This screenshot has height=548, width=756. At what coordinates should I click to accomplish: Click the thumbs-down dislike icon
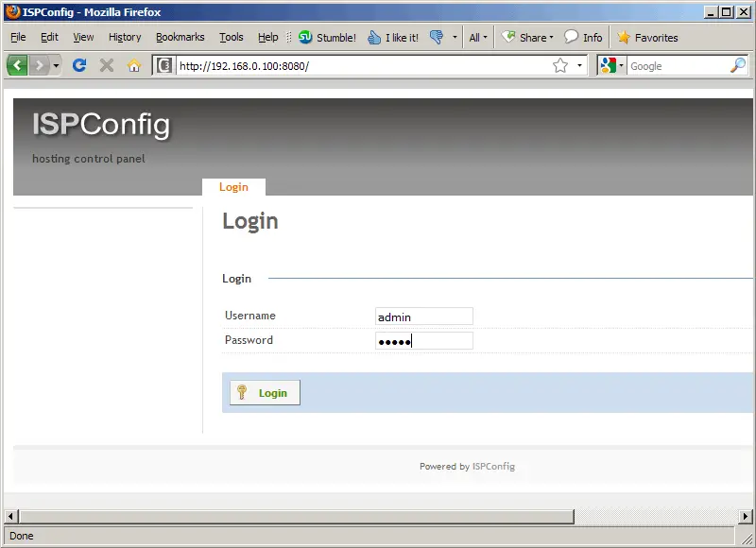[x=437, y=38]
